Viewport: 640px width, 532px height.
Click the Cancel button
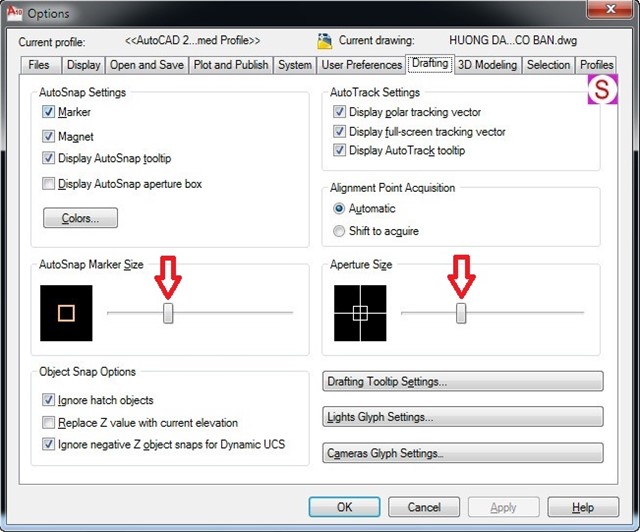tap(424, 507)
